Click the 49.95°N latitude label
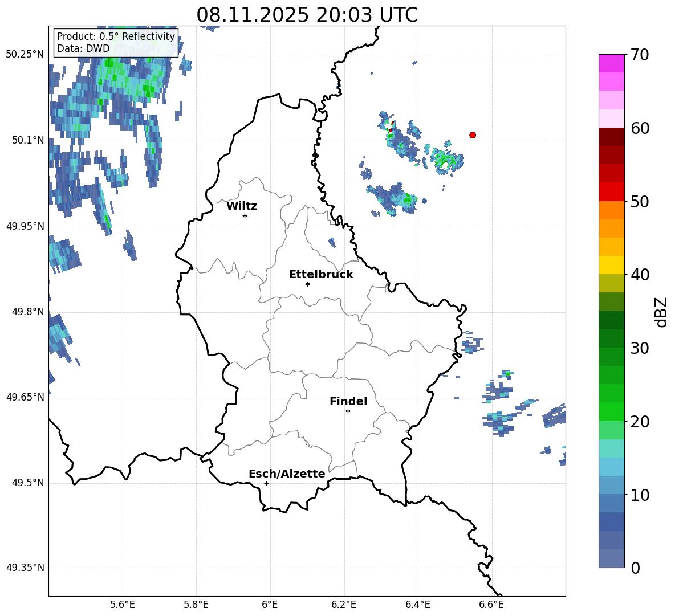This screenshot has width=675, height=616. coord(25,226)
